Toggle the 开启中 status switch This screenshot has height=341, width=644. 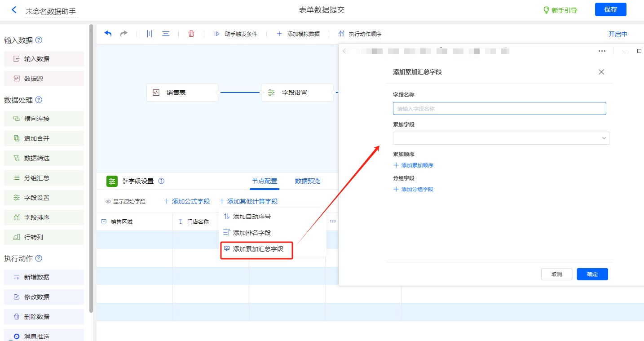[618, 34]
